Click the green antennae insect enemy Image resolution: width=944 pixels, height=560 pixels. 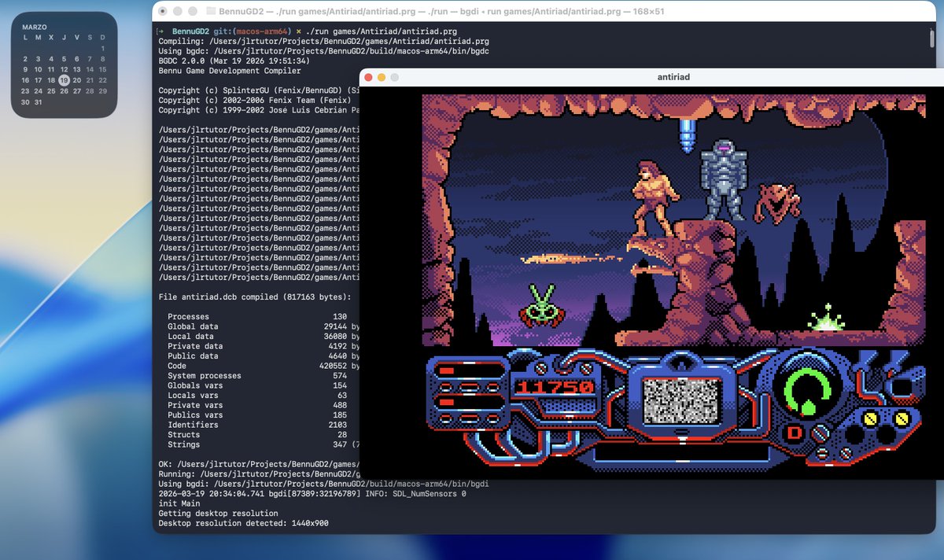click(541, 305)
